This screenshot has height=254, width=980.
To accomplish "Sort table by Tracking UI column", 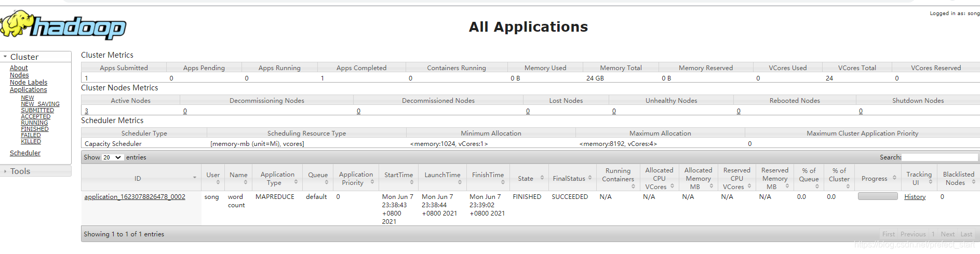I will tap(919, 178).
